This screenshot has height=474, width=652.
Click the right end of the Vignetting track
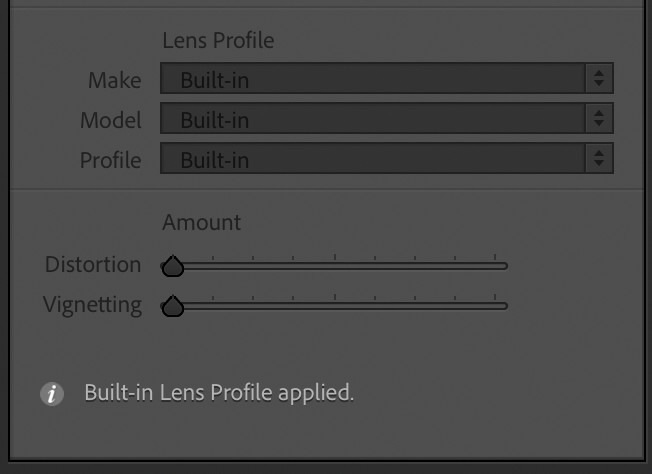[x=504, y=306]
